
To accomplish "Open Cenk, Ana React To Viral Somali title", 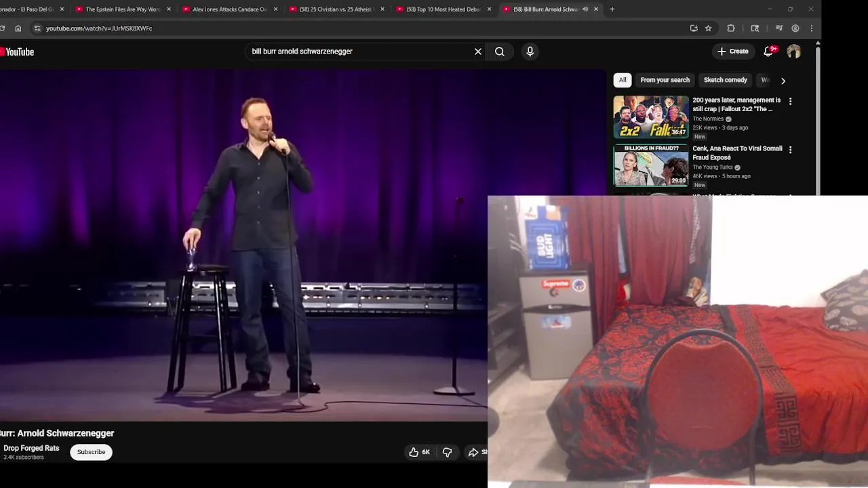I will click(737, 152).
